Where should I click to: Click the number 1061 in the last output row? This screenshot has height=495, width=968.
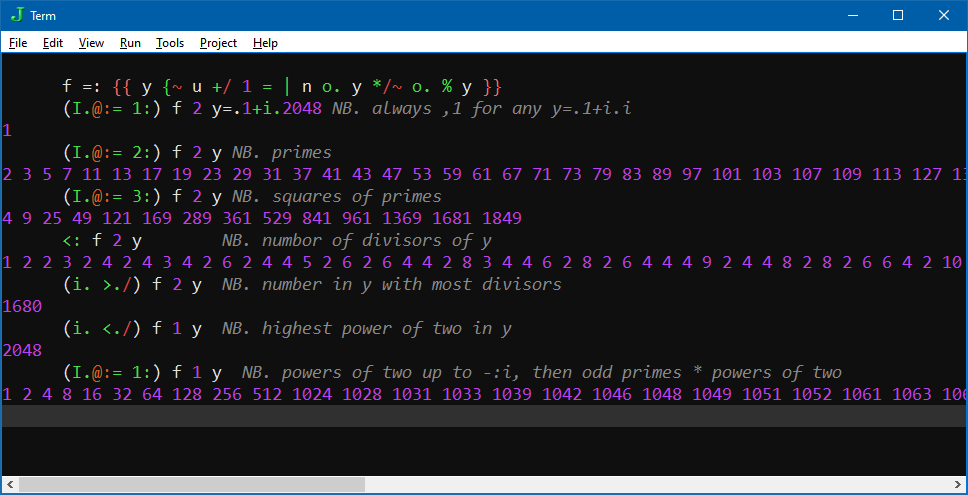pos(862,394)
